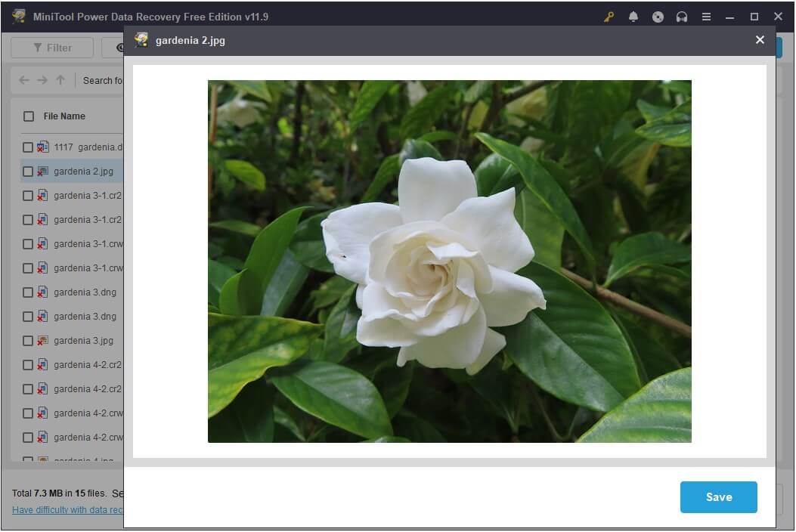The width and height of the screenshot is (796, 532).
Task: Maximize the MiniTool window
Action: [754, 17]
